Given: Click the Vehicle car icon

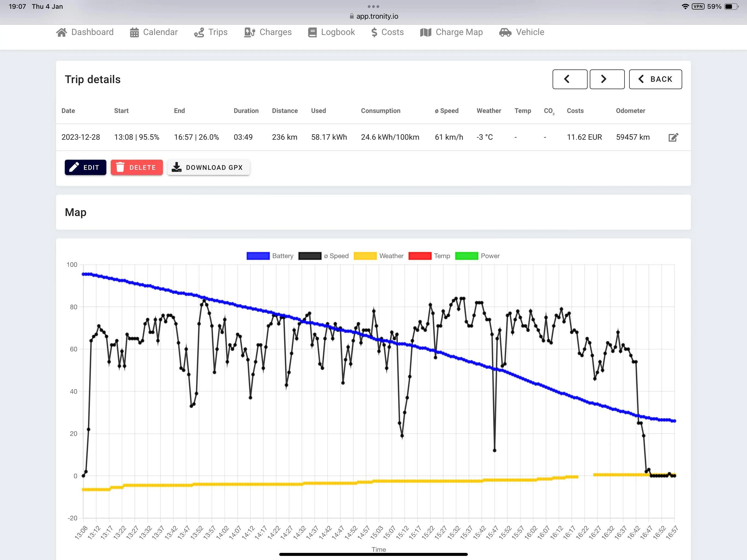Looking at the screenshot, I should pyautogui.click(x=505, y=33).
